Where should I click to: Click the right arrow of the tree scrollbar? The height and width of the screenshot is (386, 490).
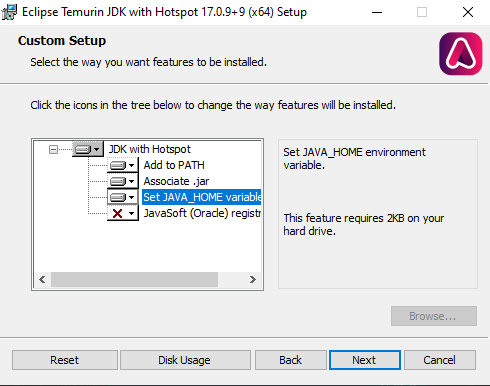pos(253,279)
